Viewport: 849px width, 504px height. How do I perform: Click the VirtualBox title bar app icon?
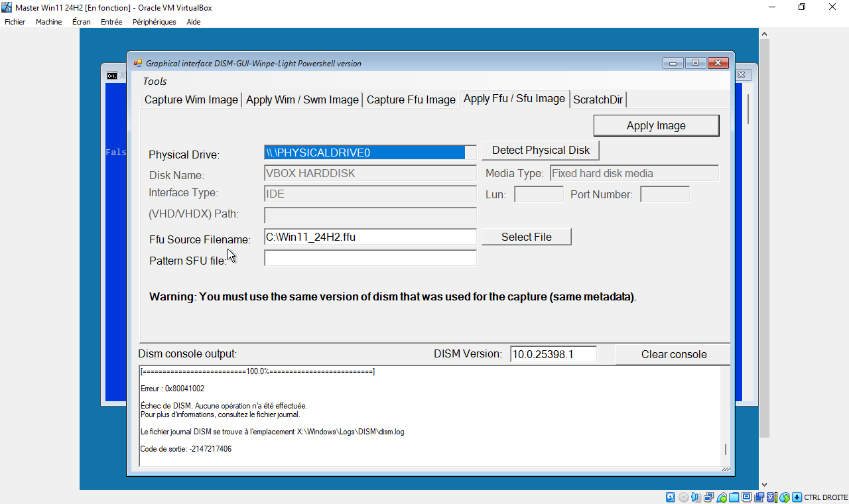coord(7,7)
